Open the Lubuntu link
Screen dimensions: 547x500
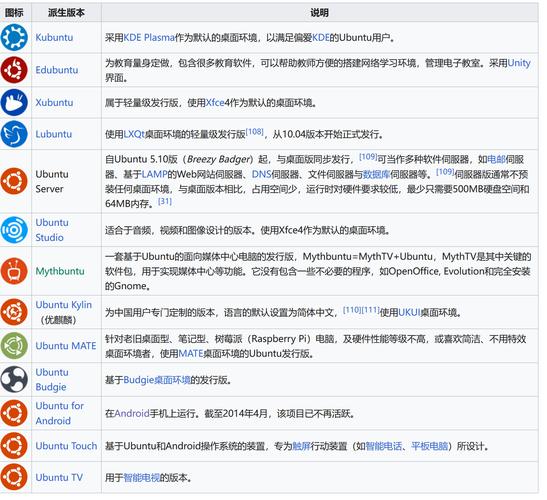tap(54, 134)
